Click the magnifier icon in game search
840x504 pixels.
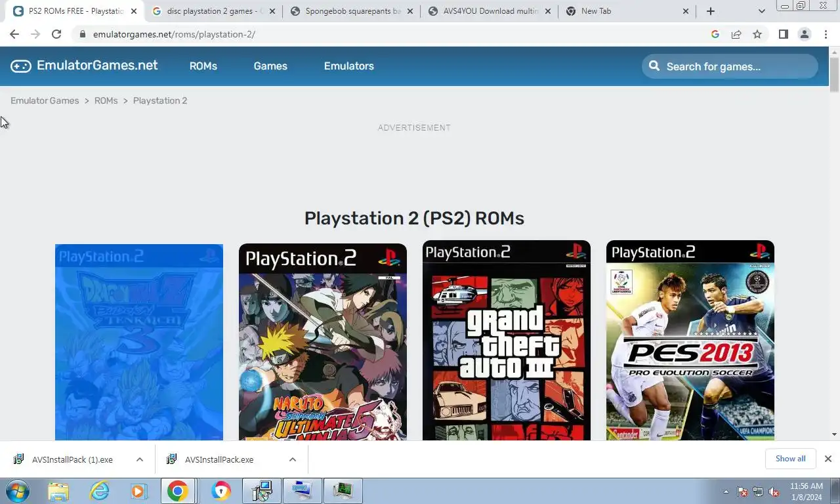coord(654,66)
